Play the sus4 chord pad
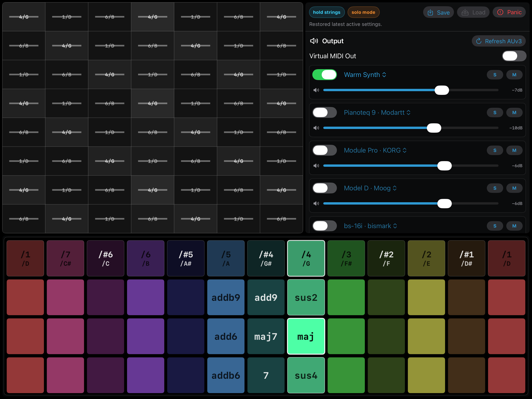This screenshot has width=532, height=399. click(306, 375)
